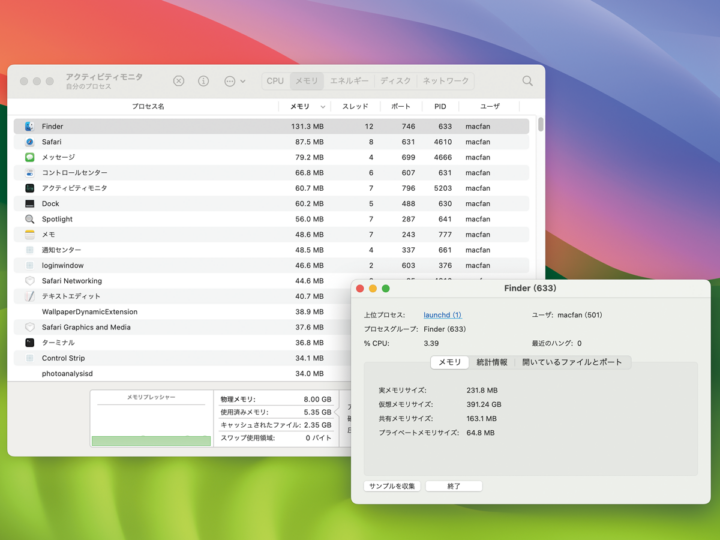This screenshot has width=720, height=540.
Task: Click the メモリプレッシャー graph
Action: (x=151, y=418)
